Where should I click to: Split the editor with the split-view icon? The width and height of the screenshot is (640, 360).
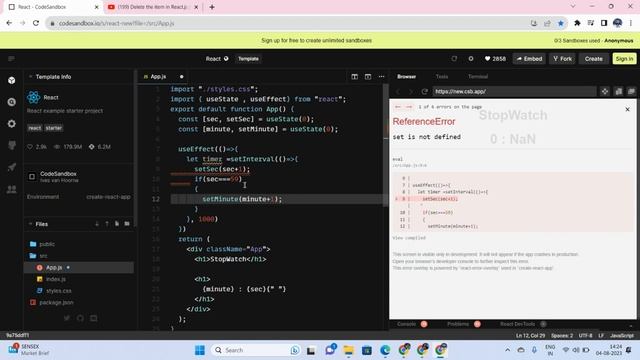coord(354,76)
